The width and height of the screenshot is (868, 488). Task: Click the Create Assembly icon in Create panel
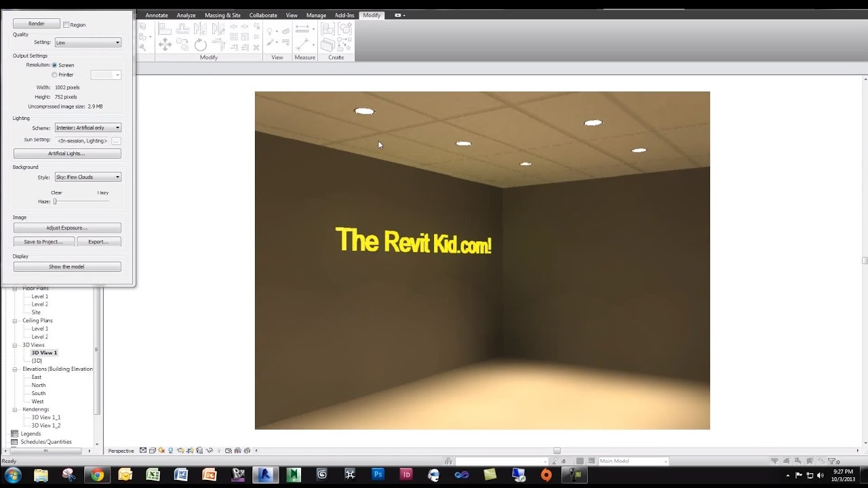click(x=328, y=29)
